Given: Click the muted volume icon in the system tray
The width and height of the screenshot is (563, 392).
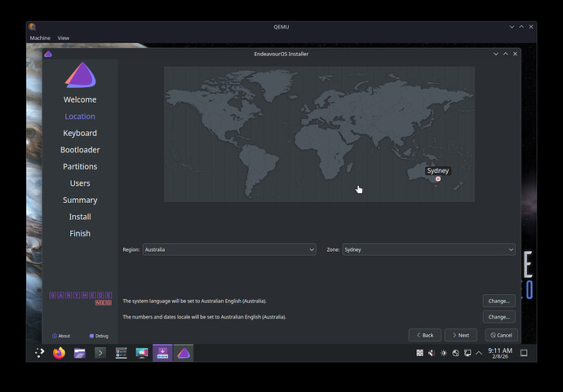Looking at the screenshot, I should pos(431,353).
